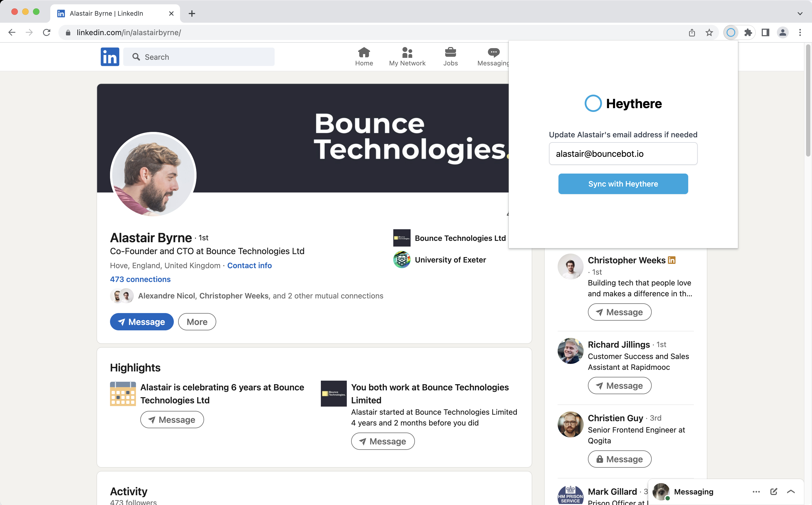Message about the 6 years celebration
This screenshot has width=812, height=505.
coord(172,420)
